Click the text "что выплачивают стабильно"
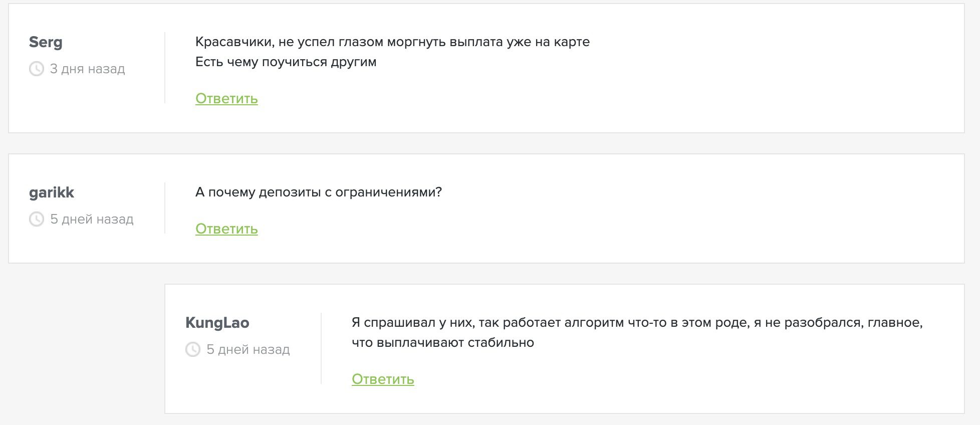Screen dimensions: 980x425 pos(443,343)
